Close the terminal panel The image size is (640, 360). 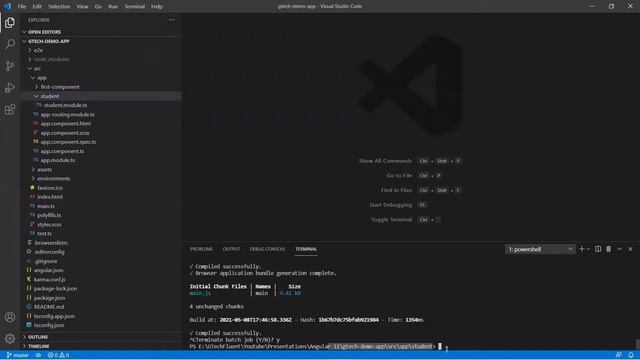point(630,249)
